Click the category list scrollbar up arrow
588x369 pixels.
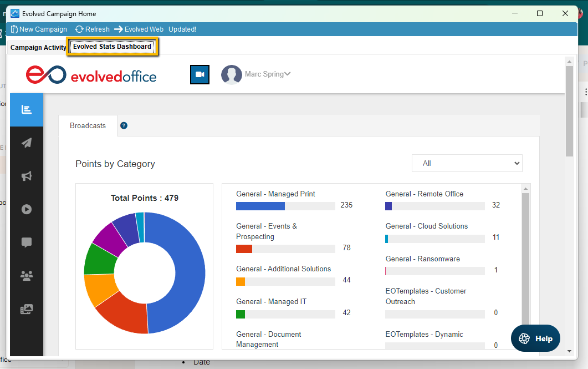525,189
